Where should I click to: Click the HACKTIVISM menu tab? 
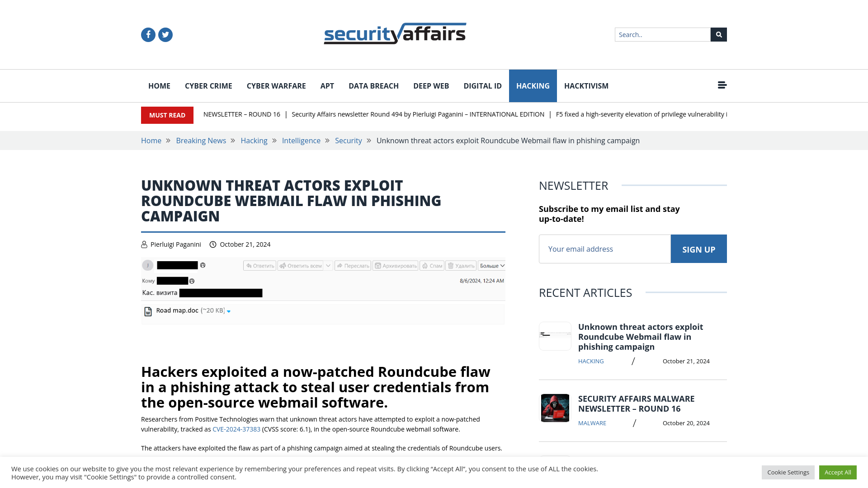click(586, 86)
